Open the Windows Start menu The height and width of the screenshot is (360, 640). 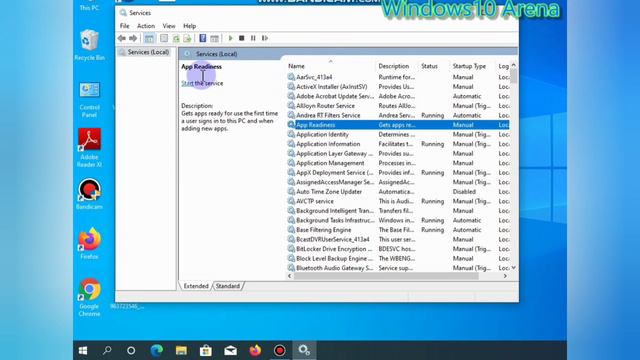(83, 351)
